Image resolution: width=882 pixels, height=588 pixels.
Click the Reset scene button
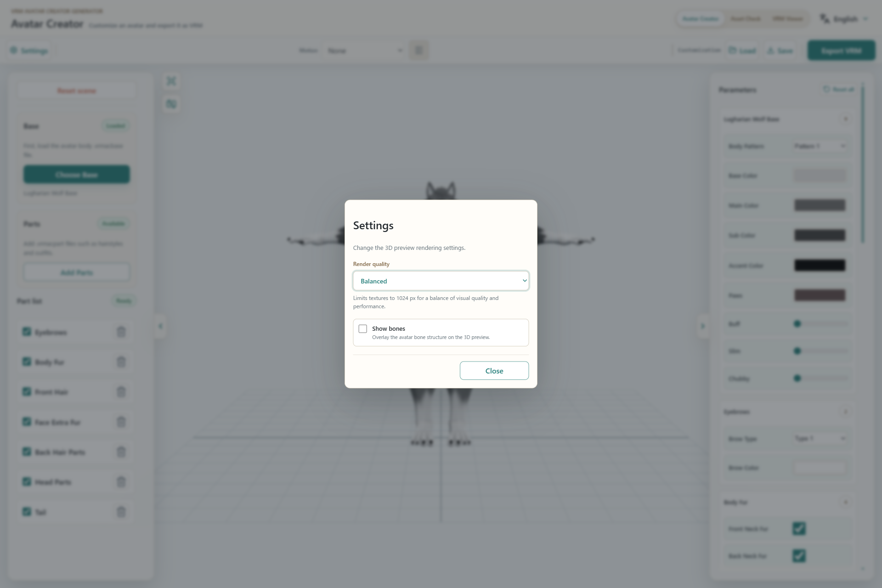pyautogui.click(x=77, y=91)
